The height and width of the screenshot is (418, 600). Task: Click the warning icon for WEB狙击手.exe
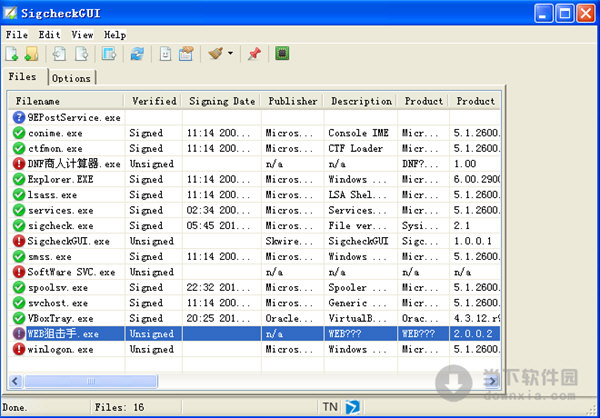(x=19, y=334)
